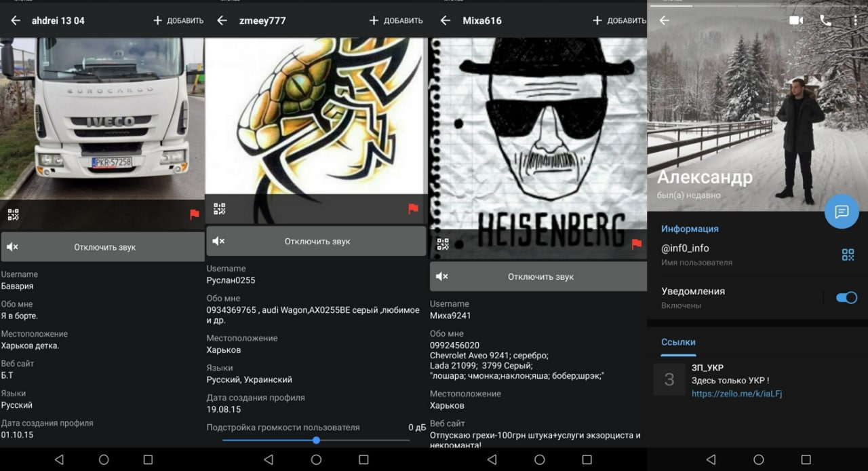The width and height of the screenshot is (868, 471).
Task: Add zmeey777 to contacts
Action: click(x=396, y=20)
